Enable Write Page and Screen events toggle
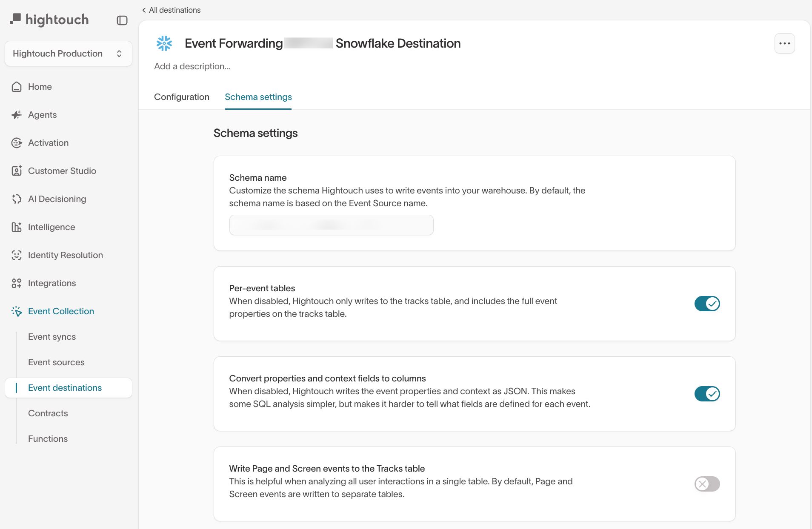The width and height of the screenshot is (812, 529). click(x=707, y=484)
